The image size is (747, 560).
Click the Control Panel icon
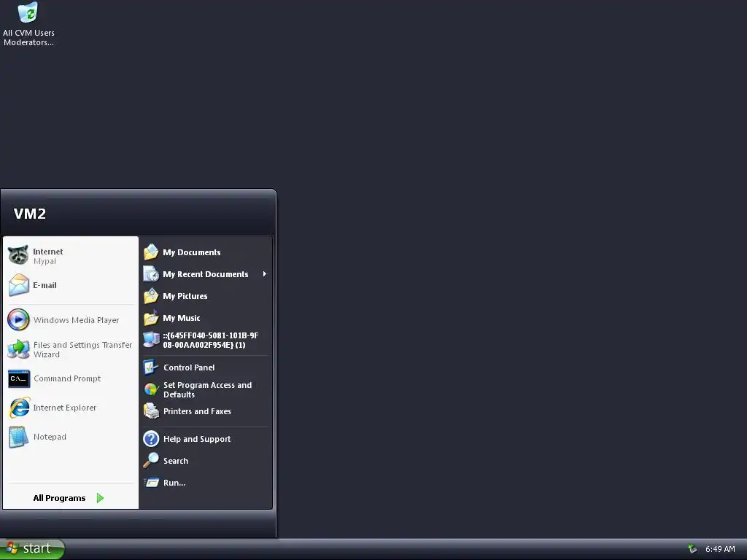click(151, 367)
